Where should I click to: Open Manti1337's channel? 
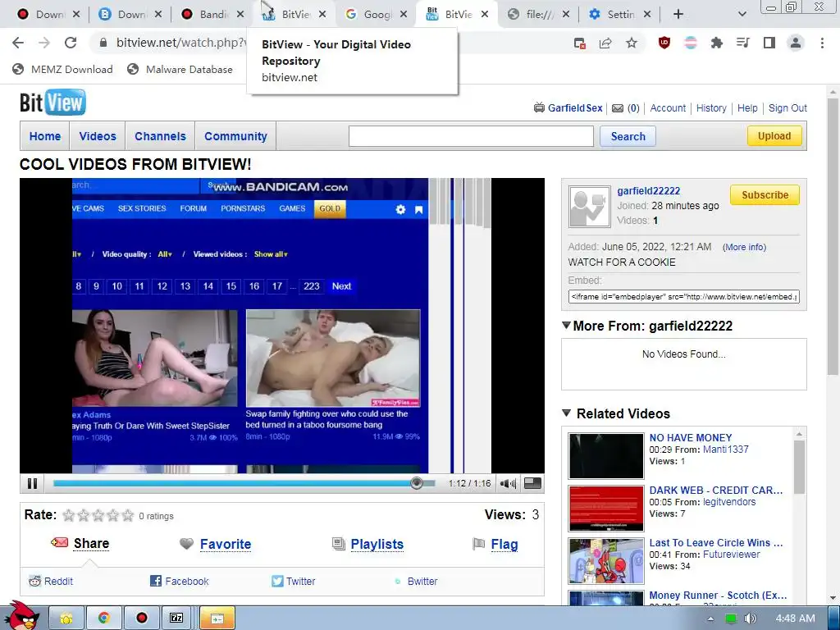click(725, 450)
